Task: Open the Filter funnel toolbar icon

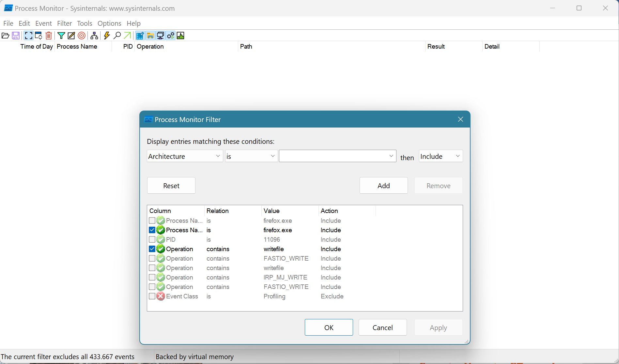Action: pos(61,36)
